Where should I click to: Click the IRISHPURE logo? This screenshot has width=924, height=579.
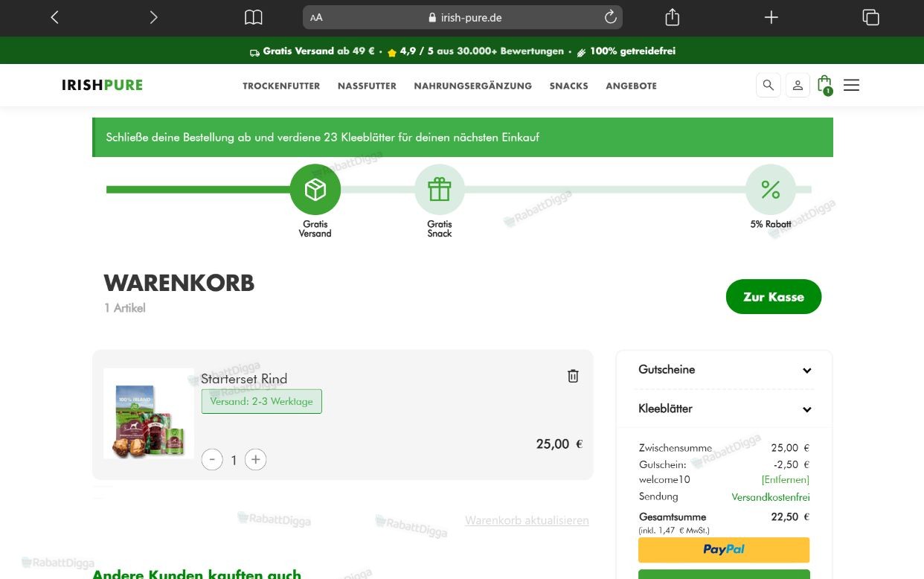pyautogui.click(x=103, y=85)
